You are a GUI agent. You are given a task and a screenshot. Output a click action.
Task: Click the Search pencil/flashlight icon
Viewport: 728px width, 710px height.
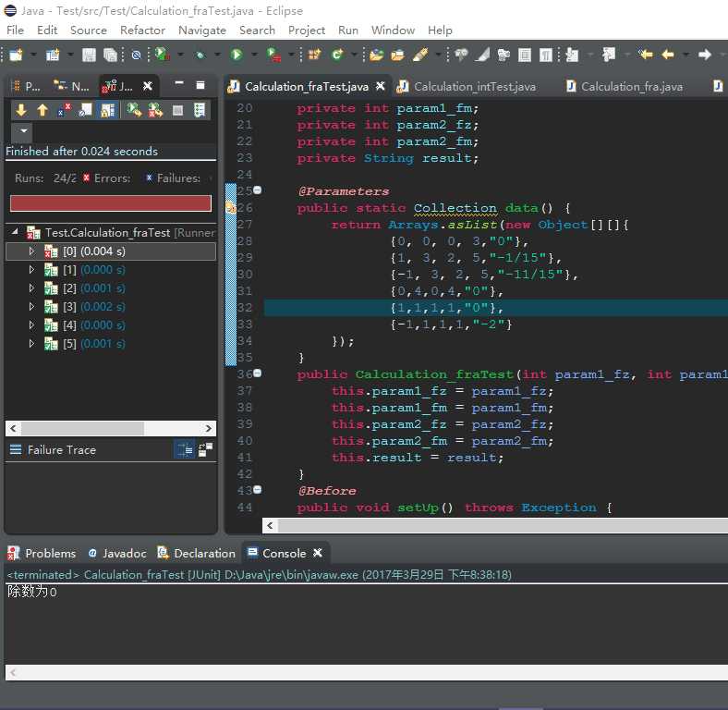(419, 55)
